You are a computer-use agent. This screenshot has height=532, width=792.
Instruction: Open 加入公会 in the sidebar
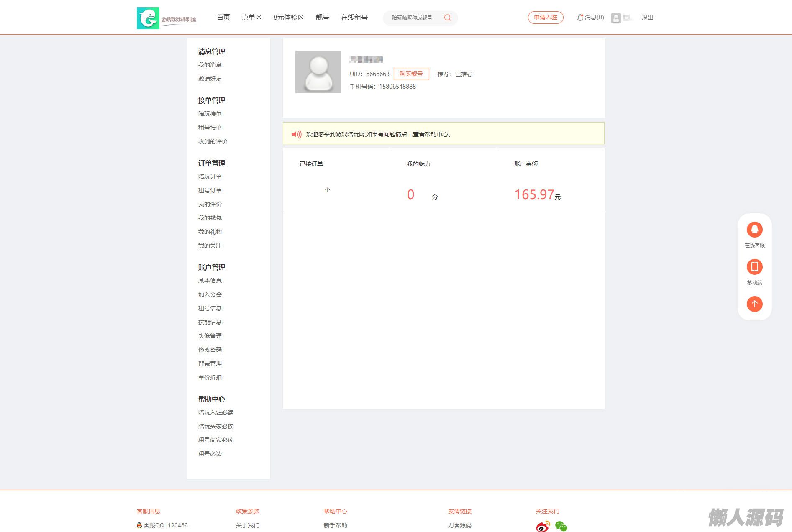pos(210,294)
